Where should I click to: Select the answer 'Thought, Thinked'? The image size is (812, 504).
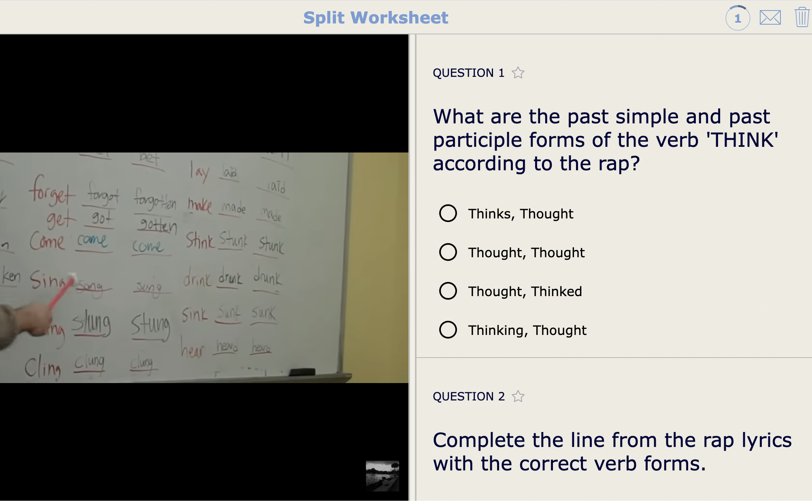click(449, 291)
